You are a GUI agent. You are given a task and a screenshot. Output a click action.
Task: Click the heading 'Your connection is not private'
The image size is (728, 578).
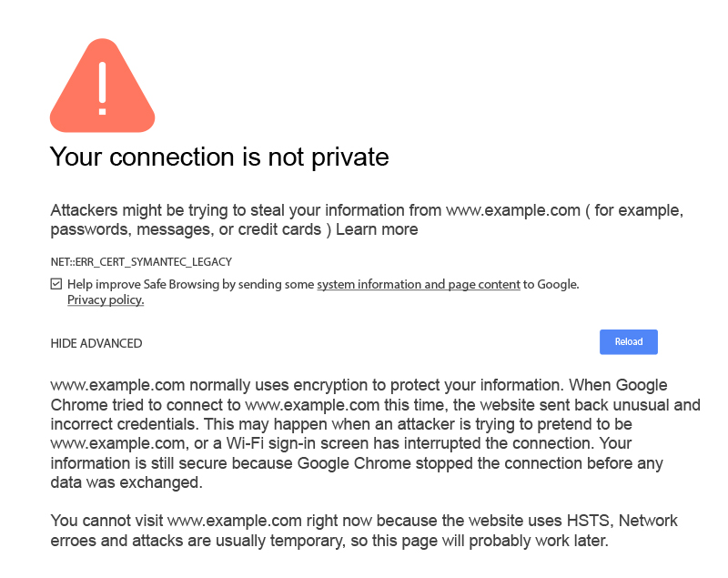(x=218, y=157)
